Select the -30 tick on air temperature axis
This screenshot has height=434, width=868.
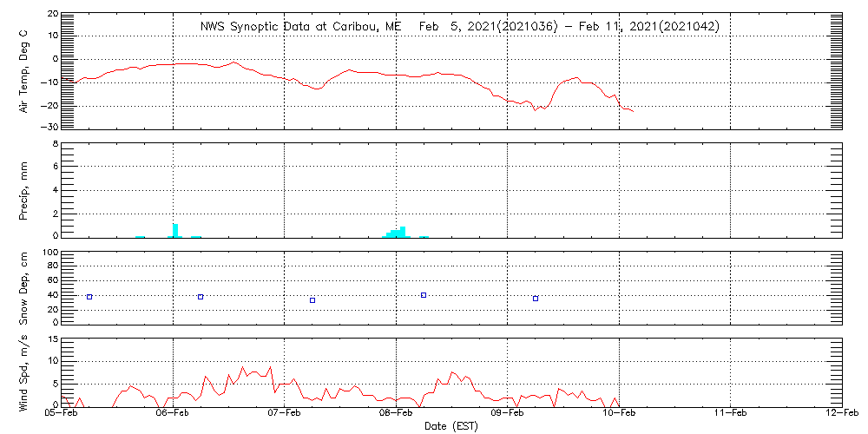point(49,128)
